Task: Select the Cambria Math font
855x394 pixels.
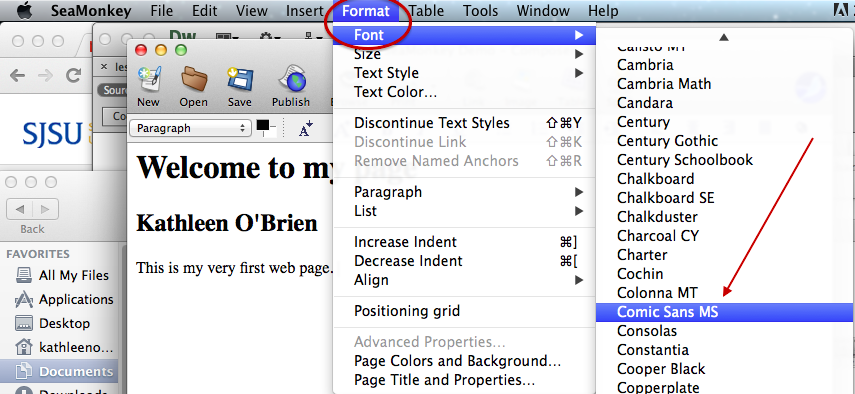Action: [x=724, y=84]
